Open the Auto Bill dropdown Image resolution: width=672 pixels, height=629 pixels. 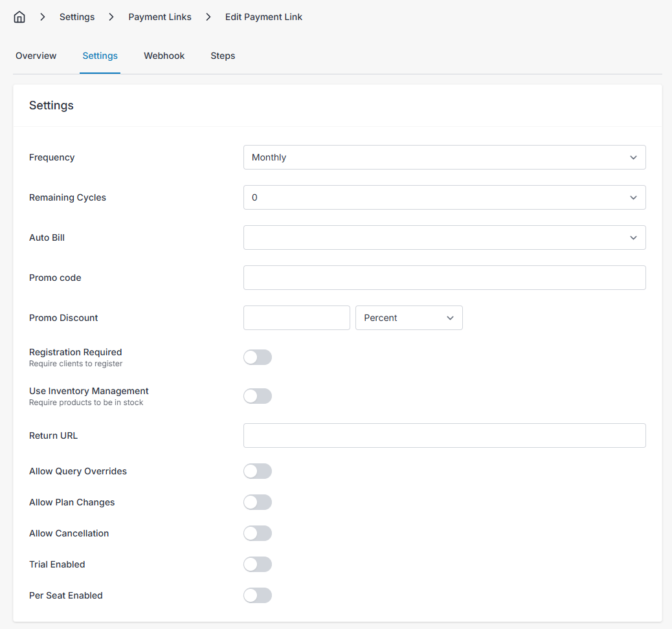point(444,237)
